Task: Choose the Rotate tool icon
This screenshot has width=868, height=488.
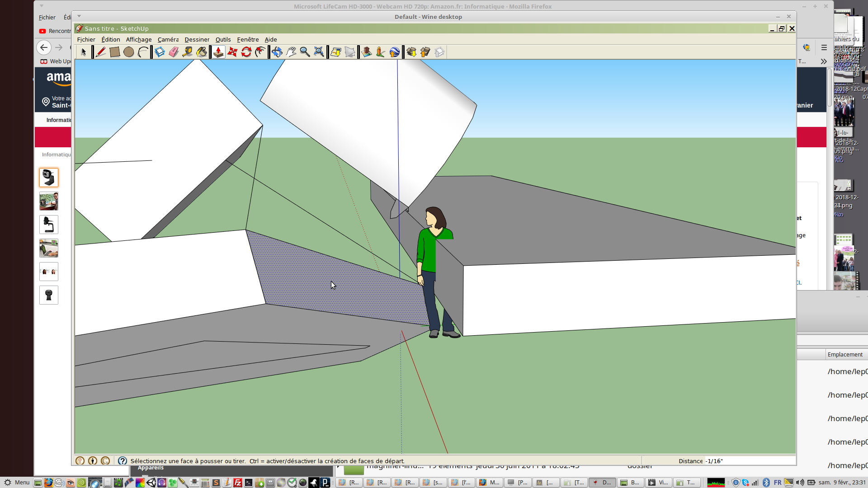Action: point(246,52)
